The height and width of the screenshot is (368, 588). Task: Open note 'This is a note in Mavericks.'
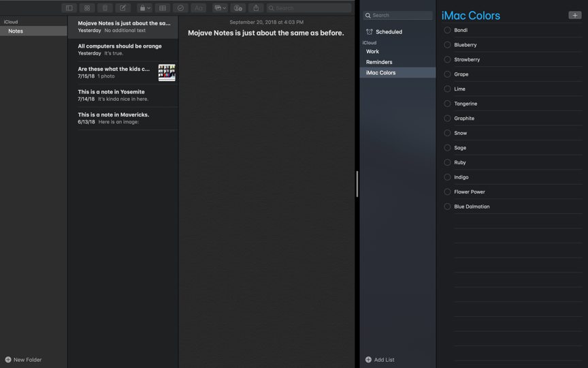point(123,119)
